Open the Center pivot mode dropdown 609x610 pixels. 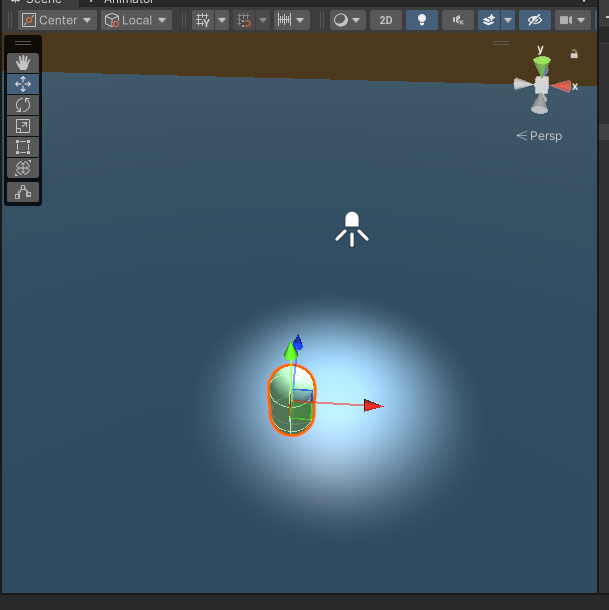point(57,20)
